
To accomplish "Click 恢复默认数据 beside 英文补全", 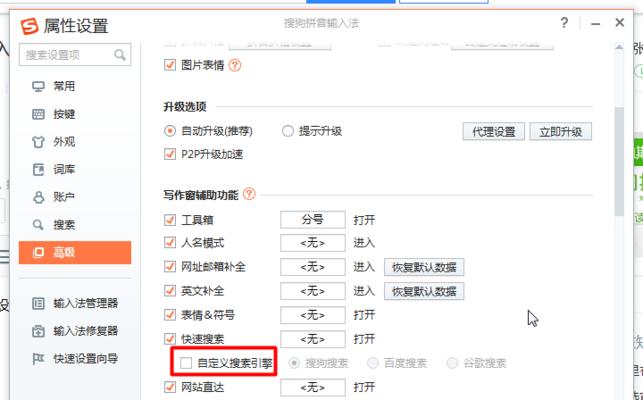I will (x=424, y=291).
